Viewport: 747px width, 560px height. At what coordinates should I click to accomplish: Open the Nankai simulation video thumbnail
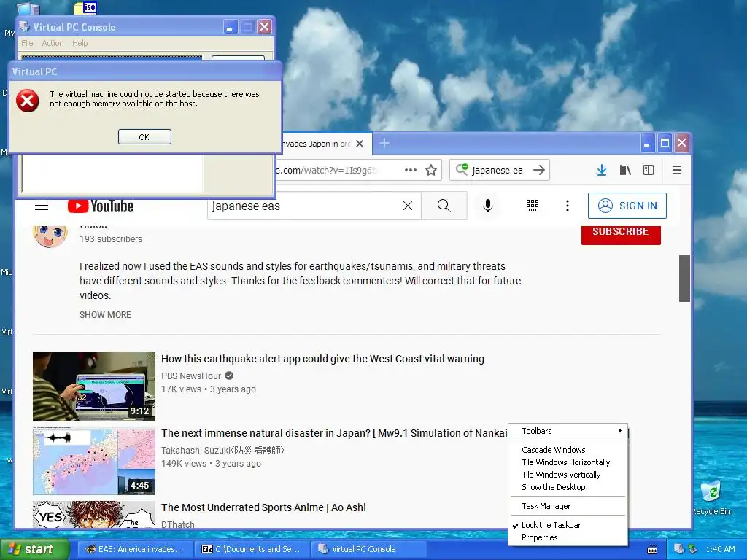[94, 461]
